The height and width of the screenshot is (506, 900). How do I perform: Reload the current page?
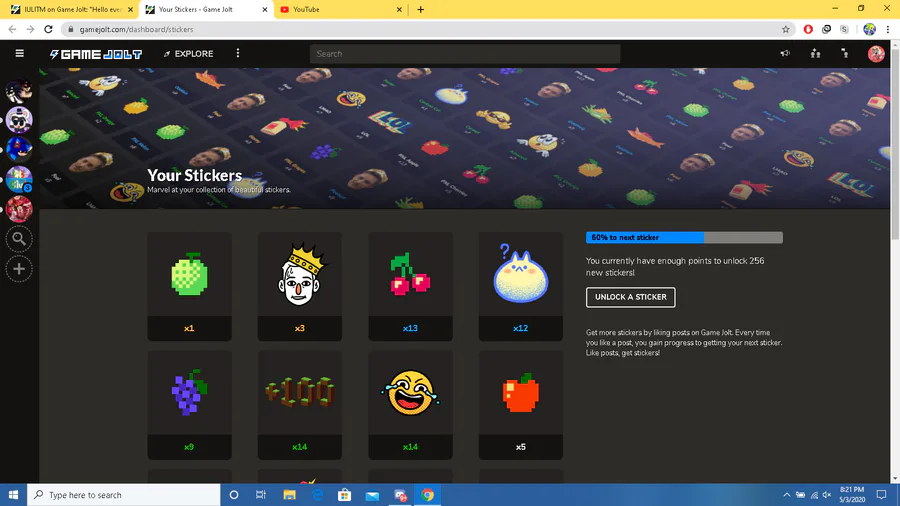pyautogui.click(x=48, y=29)
